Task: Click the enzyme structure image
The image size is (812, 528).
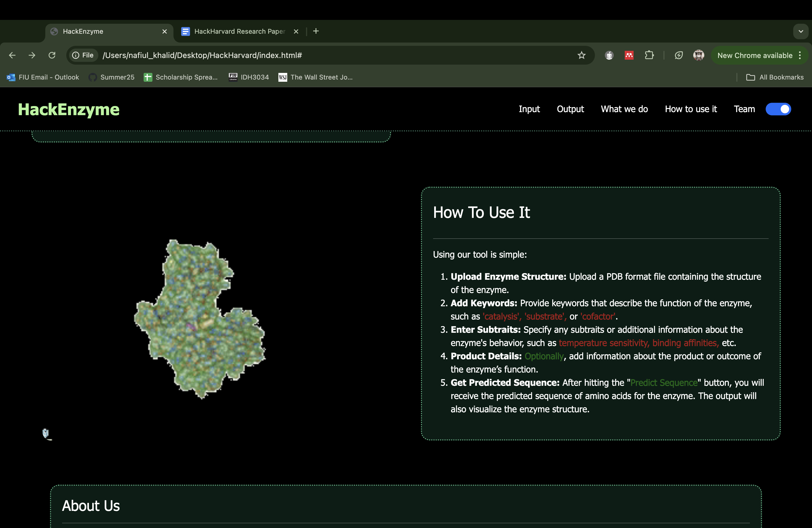Action: pos(200,319)
